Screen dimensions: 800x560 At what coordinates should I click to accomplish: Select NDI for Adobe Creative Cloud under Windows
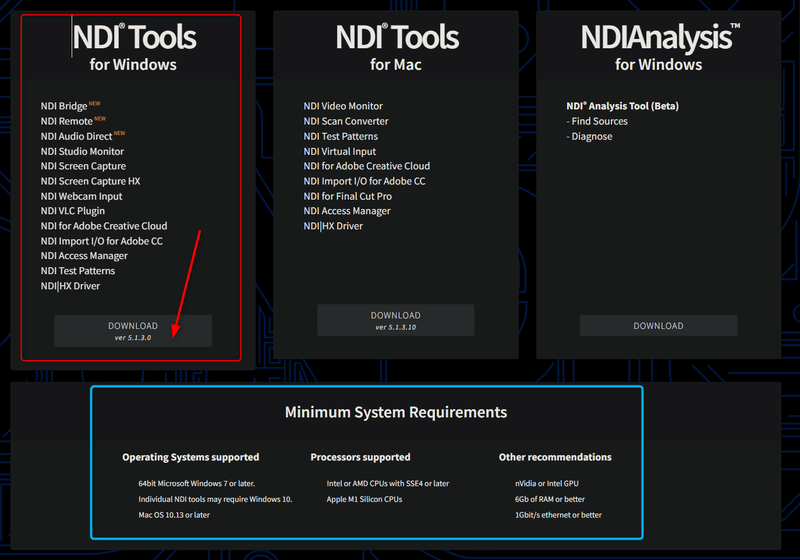tap(104, 226)
